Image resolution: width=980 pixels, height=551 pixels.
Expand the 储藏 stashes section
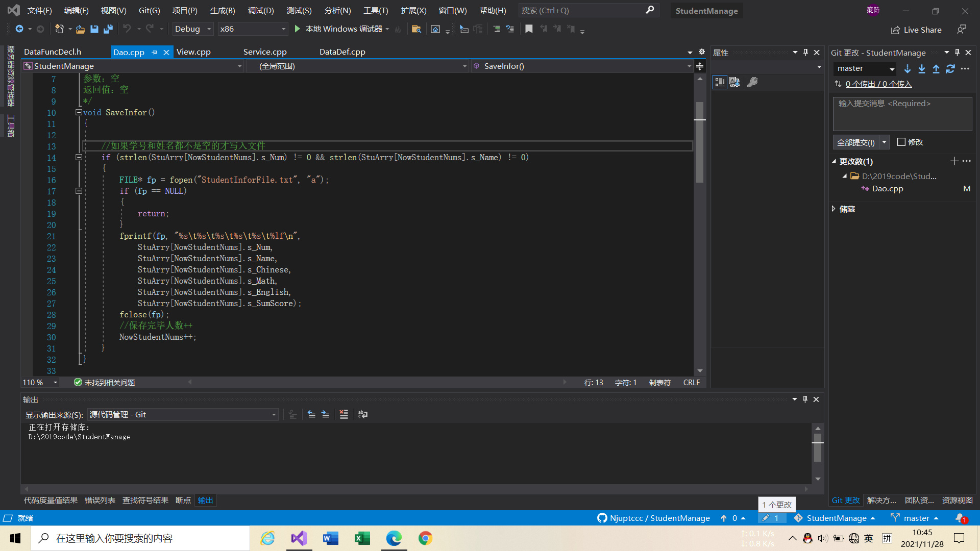click(834, 209)
